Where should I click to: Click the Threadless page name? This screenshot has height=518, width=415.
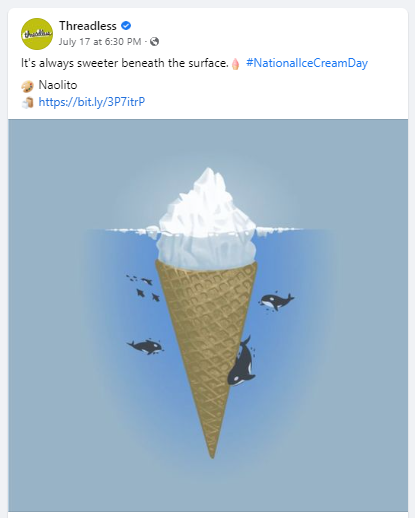[88, 26]
